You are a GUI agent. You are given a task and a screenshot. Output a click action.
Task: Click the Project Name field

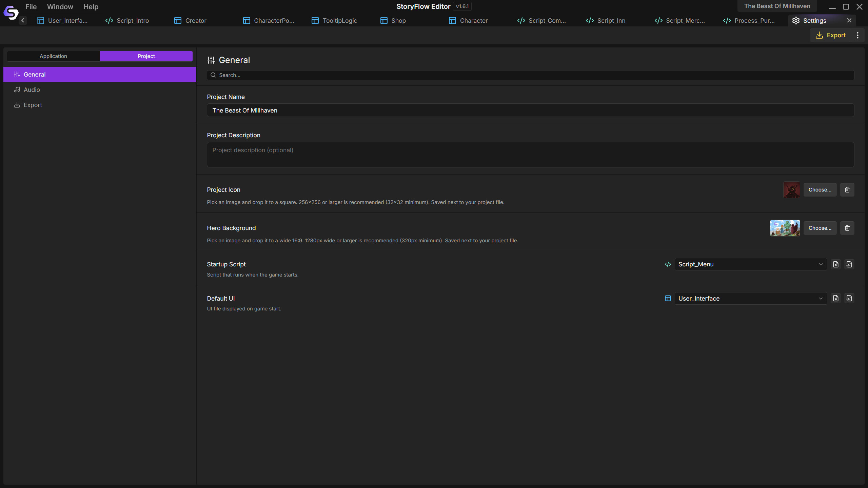click(x=530, y=110)
